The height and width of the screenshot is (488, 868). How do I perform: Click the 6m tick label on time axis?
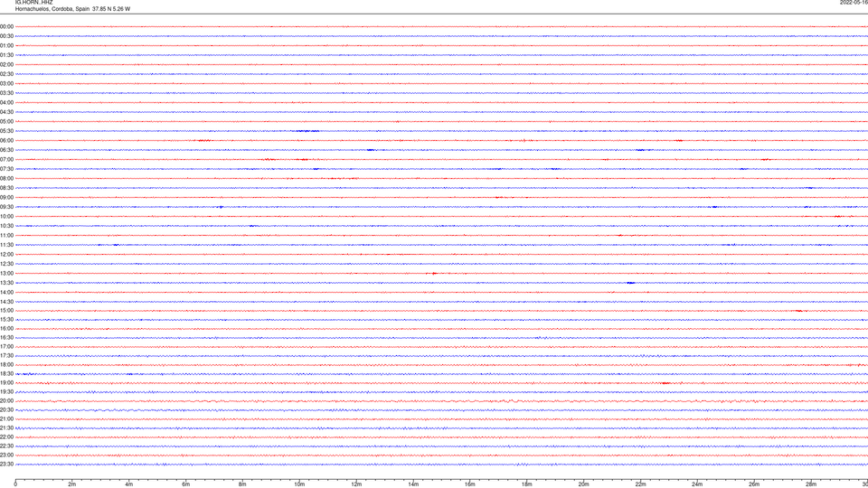[186, 484]
